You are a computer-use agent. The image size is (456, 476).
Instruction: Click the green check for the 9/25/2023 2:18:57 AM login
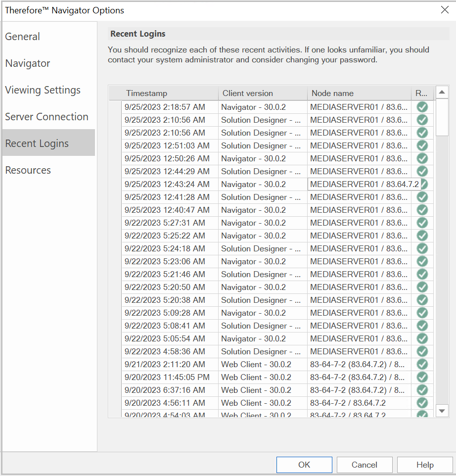click(x=422, y=107)
